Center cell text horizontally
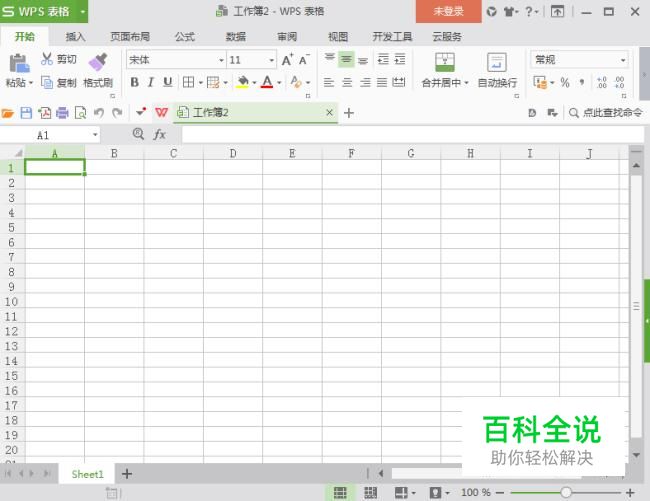The height and width of the screenshot is (501, 650). click(x=347, y=82)
